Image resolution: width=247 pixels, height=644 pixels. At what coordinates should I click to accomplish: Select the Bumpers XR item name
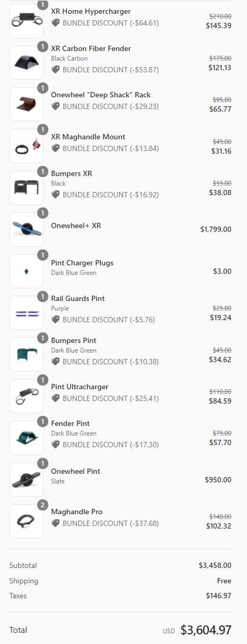[x=72, y=173]
